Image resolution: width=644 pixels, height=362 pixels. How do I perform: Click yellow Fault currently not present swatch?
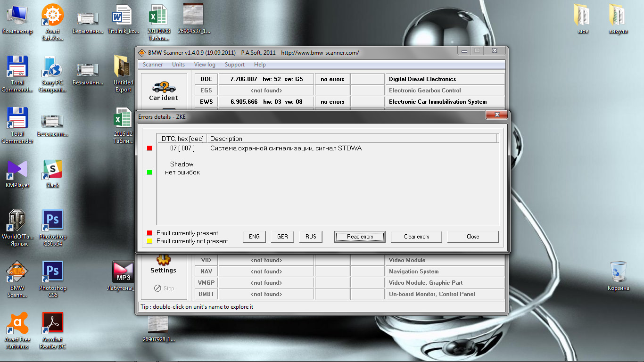click(149, 241)
